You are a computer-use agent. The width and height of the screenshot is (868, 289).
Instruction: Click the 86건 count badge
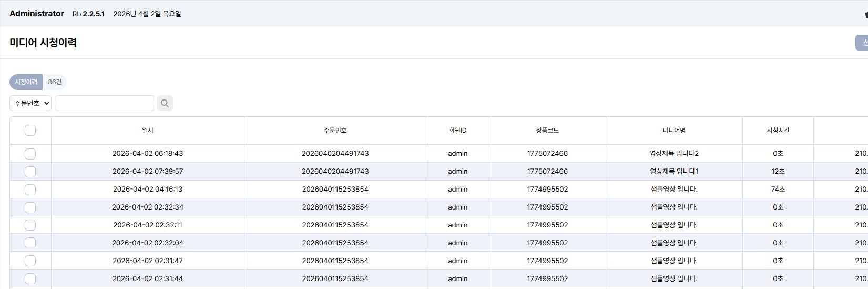point(55,82)
